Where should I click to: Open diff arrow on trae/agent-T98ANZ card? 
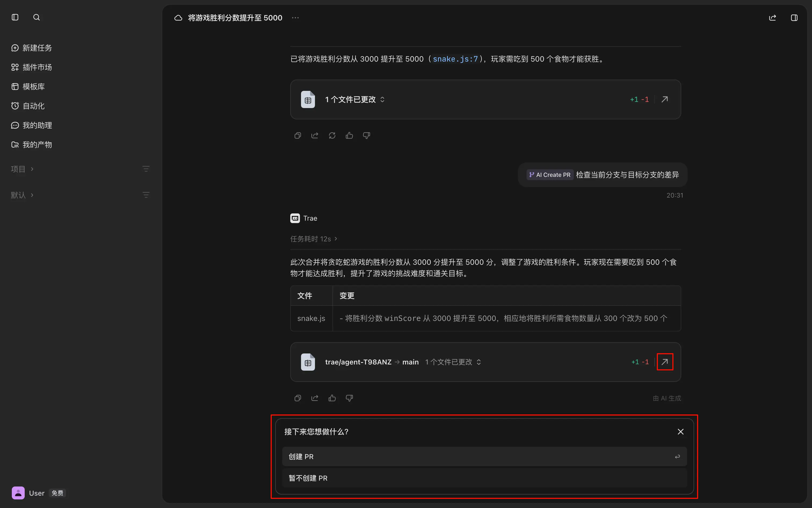click(664, 362)
